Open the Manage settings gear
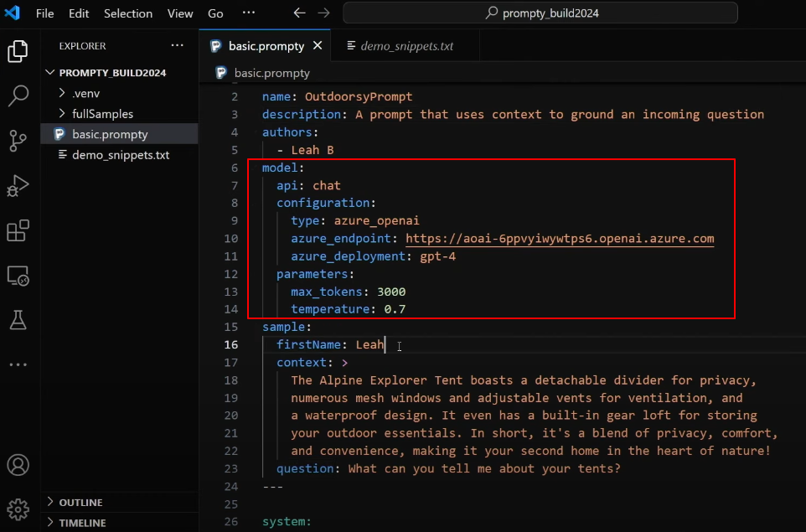 18,509
